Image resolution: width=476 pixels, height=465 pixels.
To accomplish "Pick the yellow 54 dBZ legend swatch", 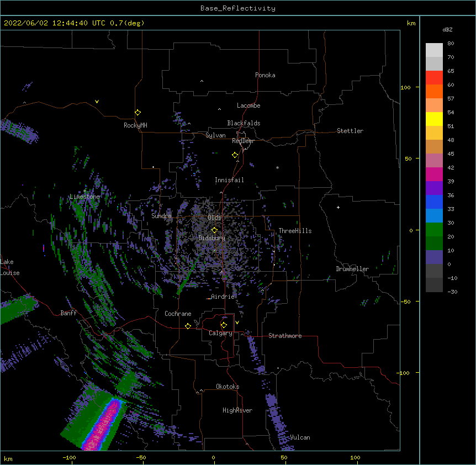I will click(434, 119).
